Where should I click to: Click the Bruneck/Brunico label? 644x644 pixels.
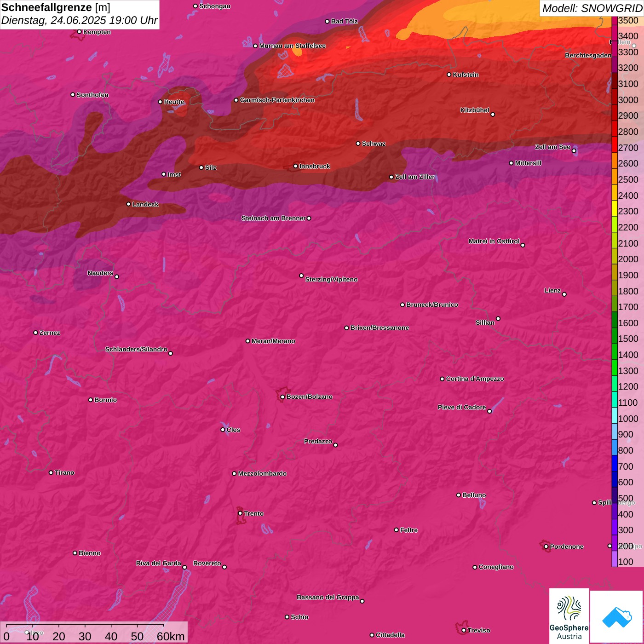pos(432,305)
